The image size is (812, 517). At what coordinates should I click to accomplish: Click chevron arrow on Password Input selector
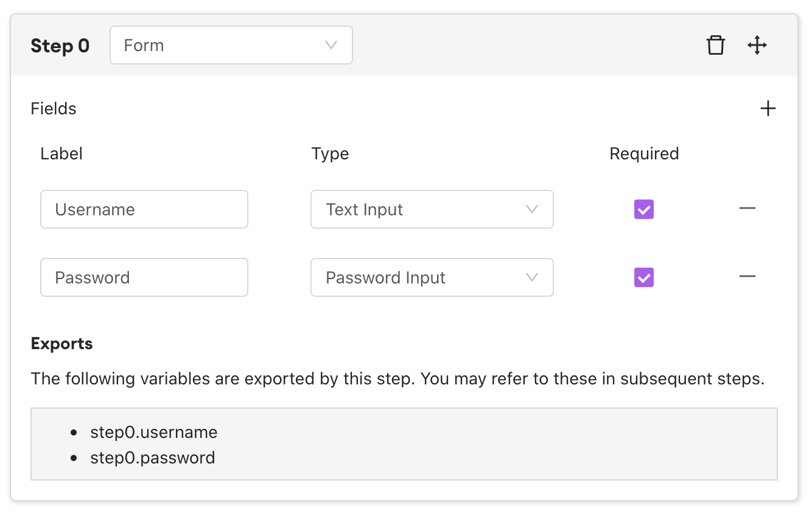coord(531,278)
